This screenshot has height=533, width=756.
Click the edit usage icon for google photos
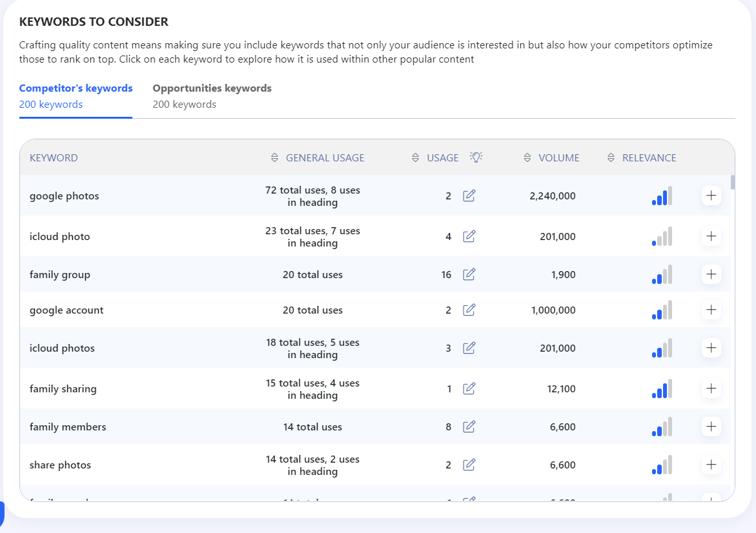469,195
